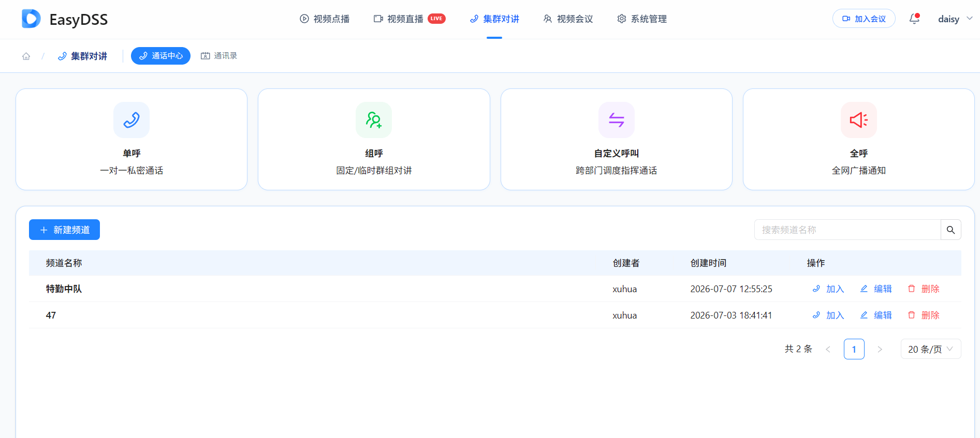Join the 特勤中队 channel
980x438 pixels.
tap(828, 289)
